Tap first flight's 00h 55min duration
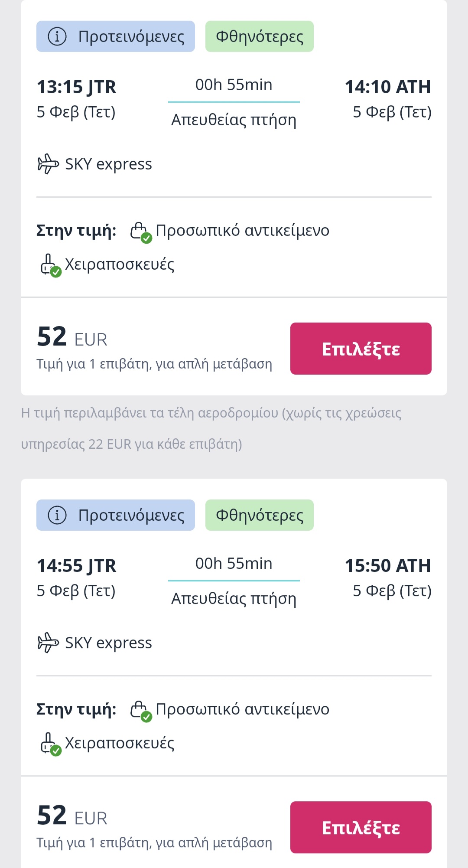The height and width of the screenshot is (868, 468). point(234,85)
